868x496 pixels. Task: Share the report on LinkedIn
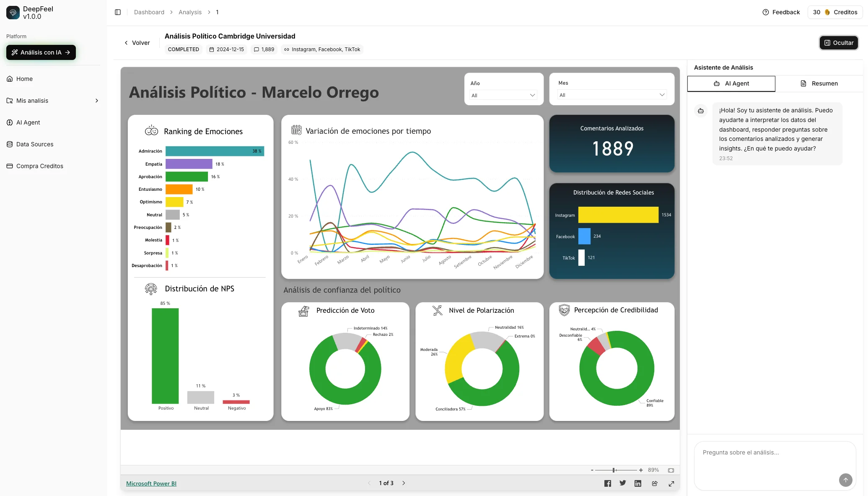638,483
